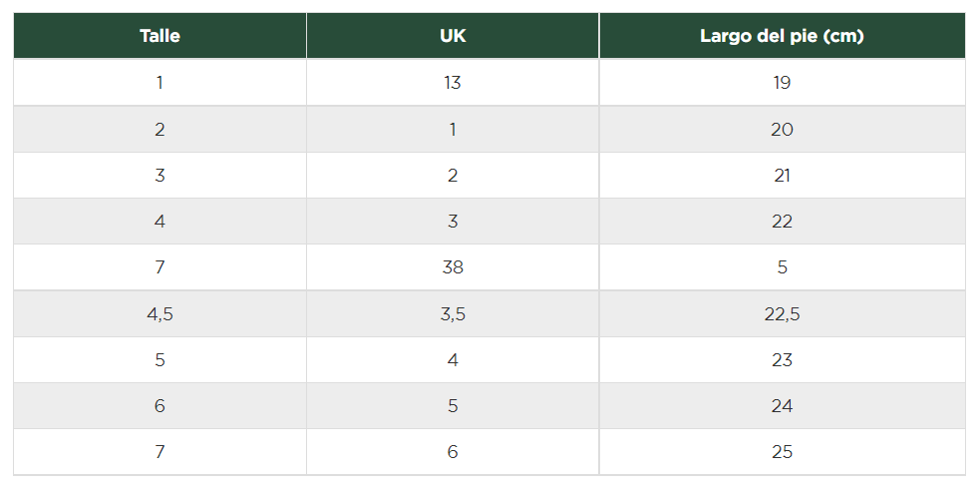Click foot length 21 cell

(x=782, y=175)
